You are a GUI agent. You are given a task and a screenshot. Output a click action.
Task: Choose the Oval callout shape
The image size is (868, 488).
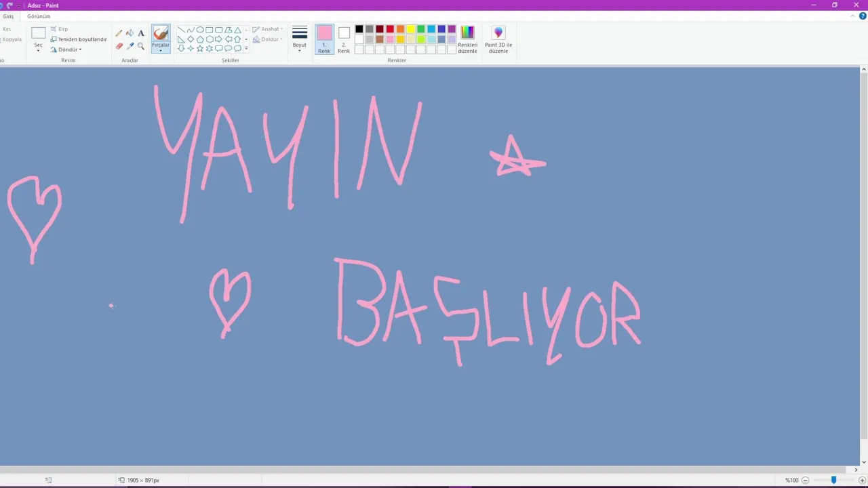229,48
